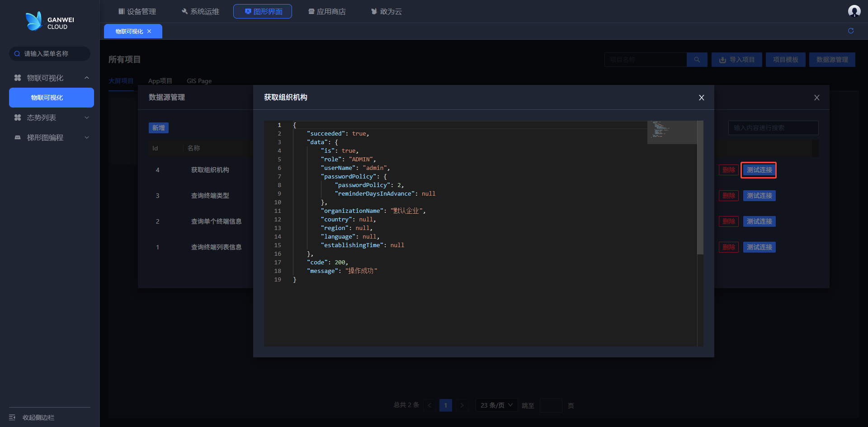The image size is (868, 427).
Task: Expand the 梯形图编程 sidebar menu
Action: [87, 137]
